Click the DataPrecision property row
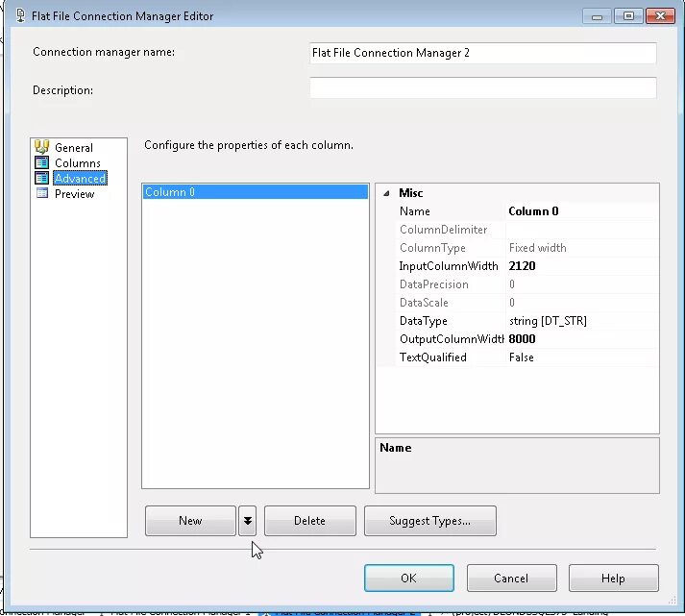685x616 pixels. point(526,284)
